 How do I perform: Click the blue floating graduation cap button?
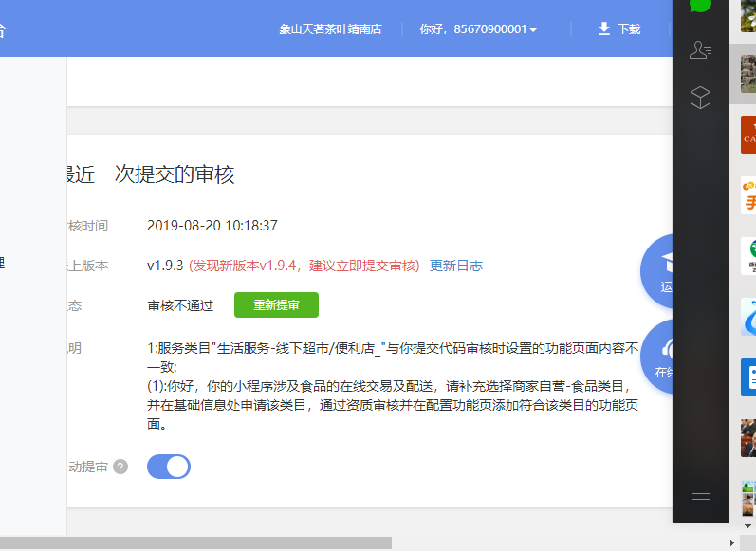pyautogui.click(x=658, y=271)
